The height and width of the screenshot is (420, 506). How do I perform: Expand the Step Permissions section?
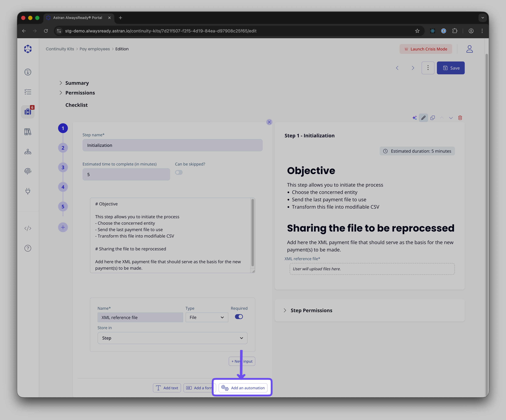(x=311, y=310)
